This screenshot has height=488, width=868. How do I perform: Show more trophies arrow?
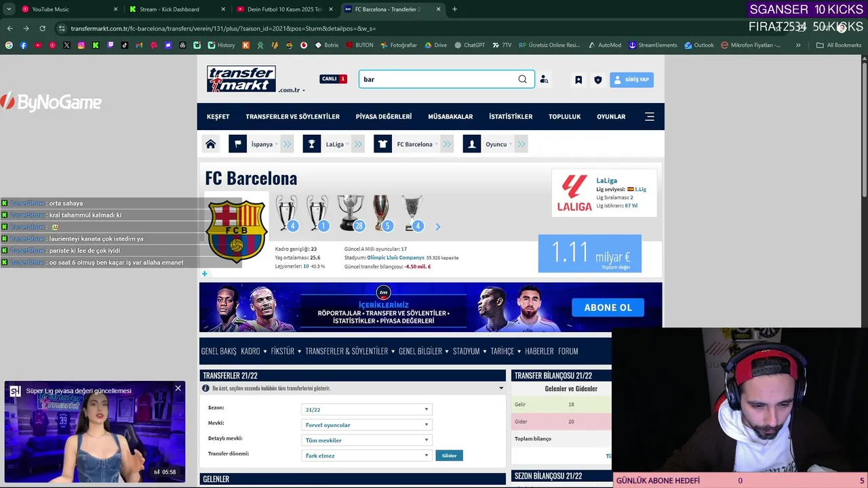point(437,226)
